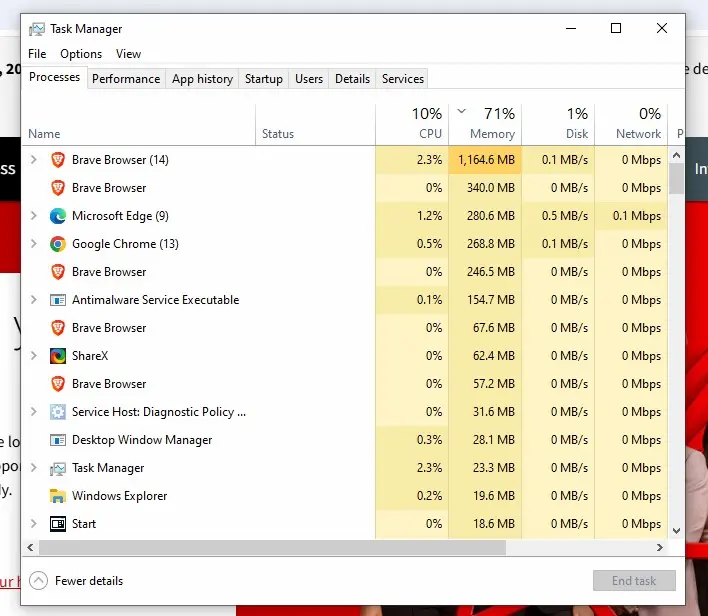Sort by the Status column header
Image resolution: width=708 pixels, height=616 pixels.
point(315,125)
